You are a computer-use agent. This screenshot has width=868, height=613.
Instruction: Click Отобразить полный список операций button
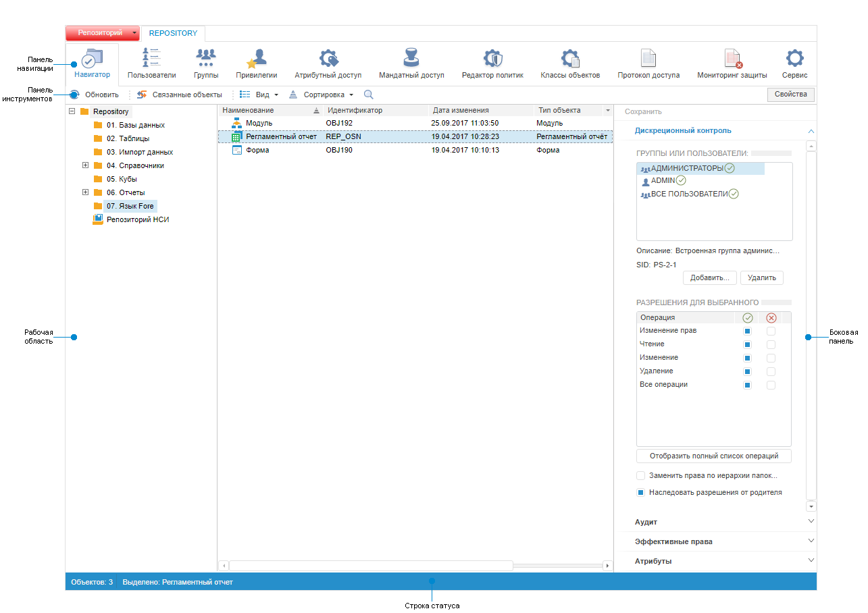713,456
